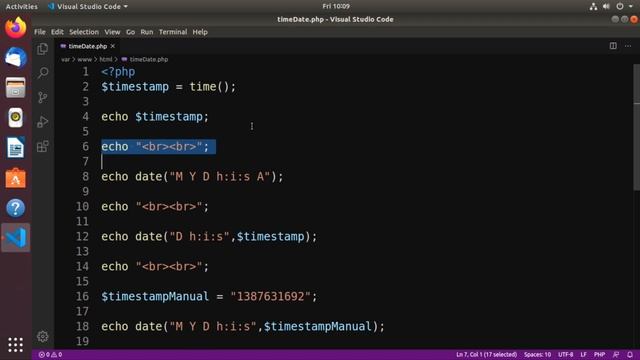640x360 pixels.
Task: Open the Terminal menu
Action: (173, 32)
